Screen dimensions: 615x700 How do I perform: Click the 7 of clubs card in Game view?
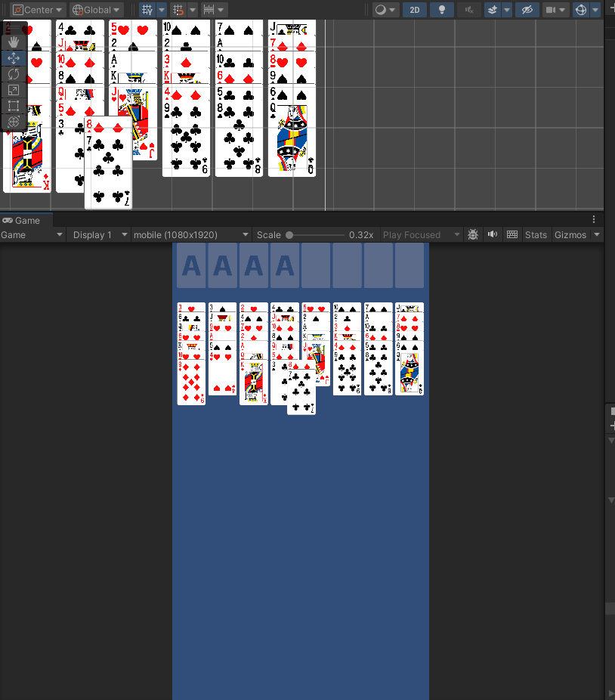pos(301,393)
